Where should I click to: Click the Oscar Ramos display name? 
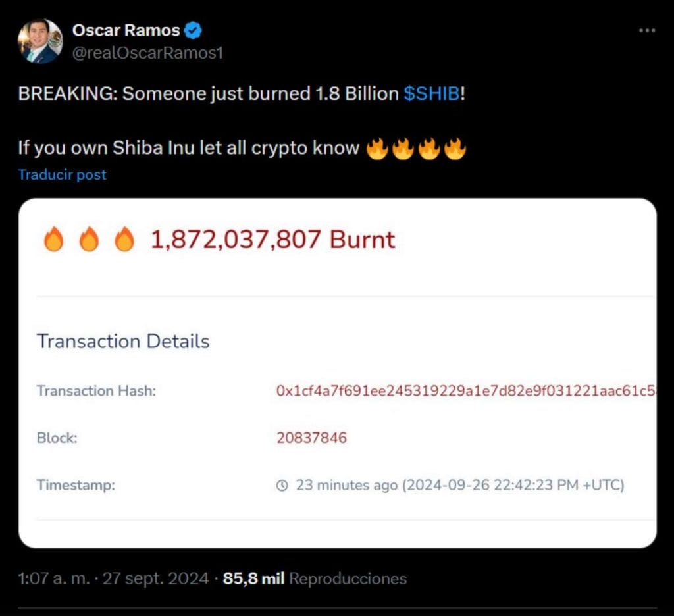(x=126, y=30)
